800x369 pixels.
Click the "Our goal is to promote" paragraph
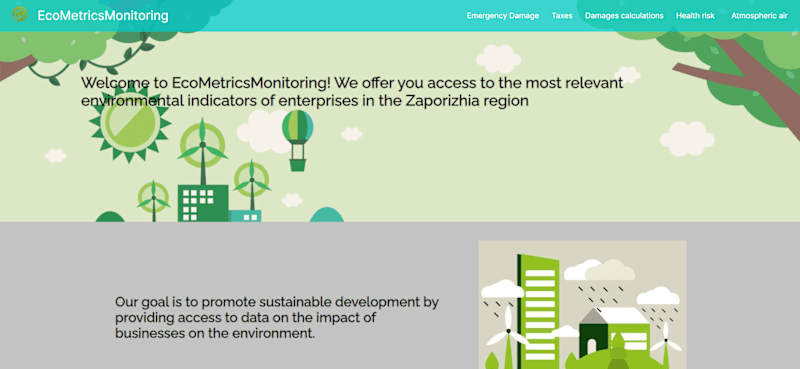(x=277, y=318)
